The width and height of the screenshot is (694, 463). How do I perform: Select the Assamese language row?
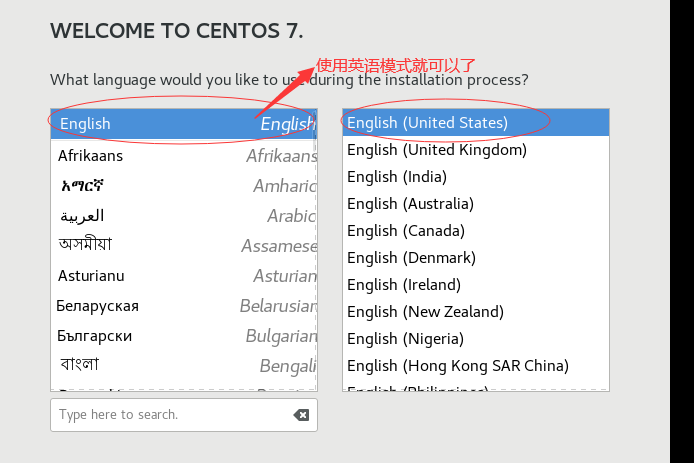tap(184, 246)
